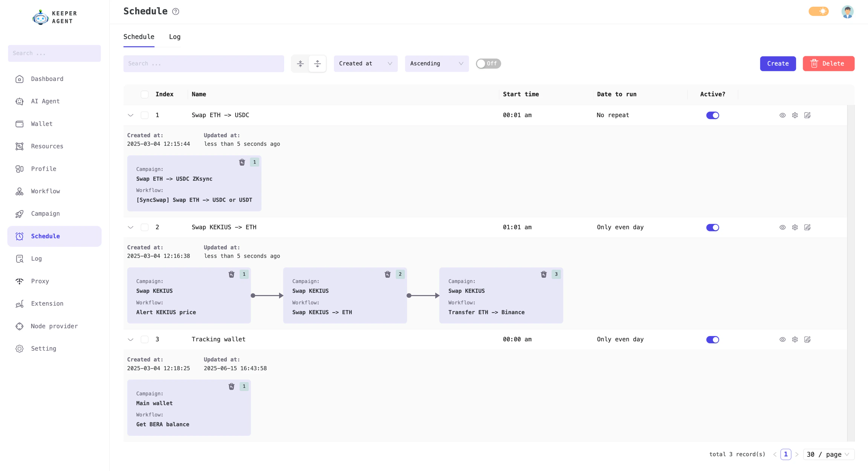Click the expand all rows icon
Screen dimensions: 868x471
317,64
